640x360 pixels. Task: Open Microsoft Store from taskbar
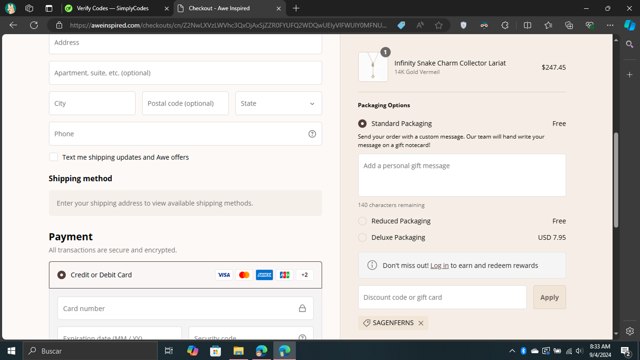coord(216,351)
